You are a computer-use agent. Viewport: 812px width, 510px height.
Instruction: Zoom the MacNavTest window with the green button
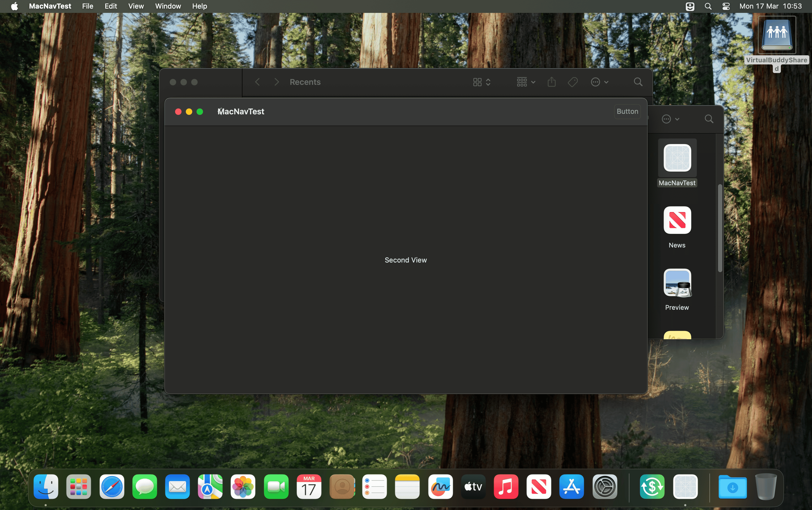point(200,112)
